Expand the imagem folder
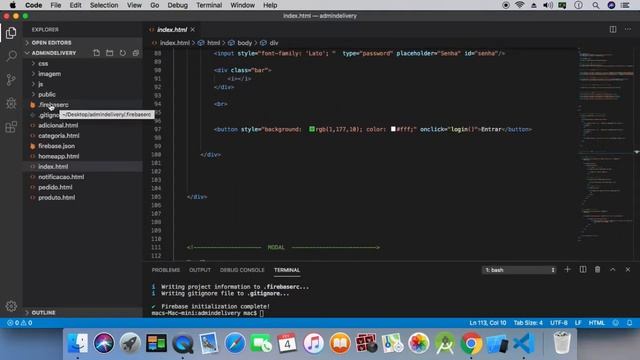Screen dimensions: 640x360 coord(49,74)
